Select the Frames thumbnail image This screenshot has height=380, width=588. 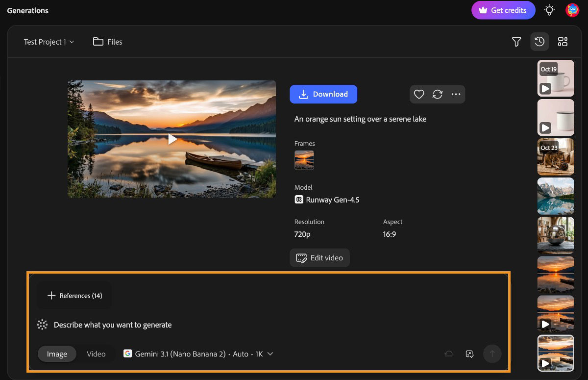[x=304, y=160]
